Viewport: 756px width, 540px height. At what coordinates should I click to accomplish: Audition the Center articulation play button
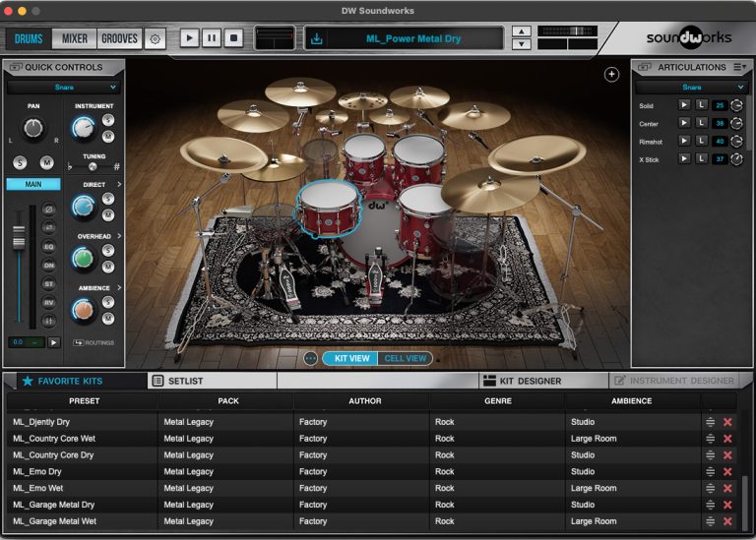[x=684, y=122]
